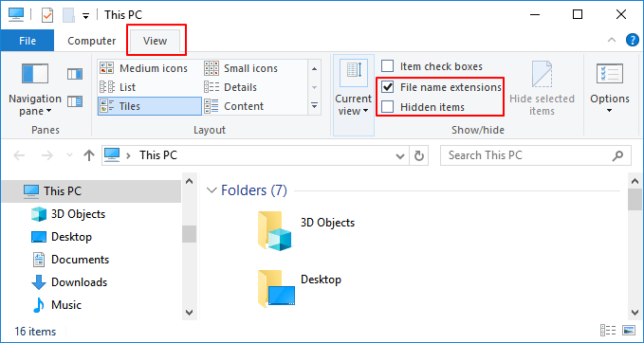This screenshot has width=644, height=343.
Task: Click the search magnifier icon
Action: [617, 155]
